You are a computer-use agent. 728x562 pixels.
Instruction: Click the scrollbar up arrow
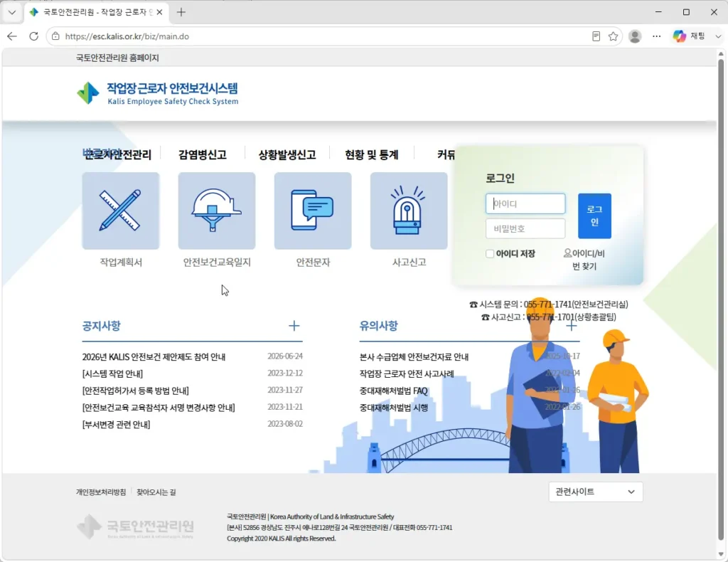[721, 54]
